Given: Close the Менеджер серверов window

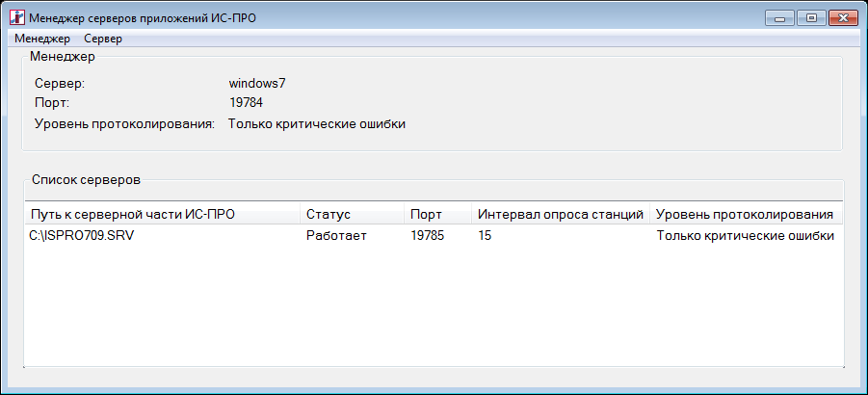Looking at the screenshot, I should coord(843,18).
